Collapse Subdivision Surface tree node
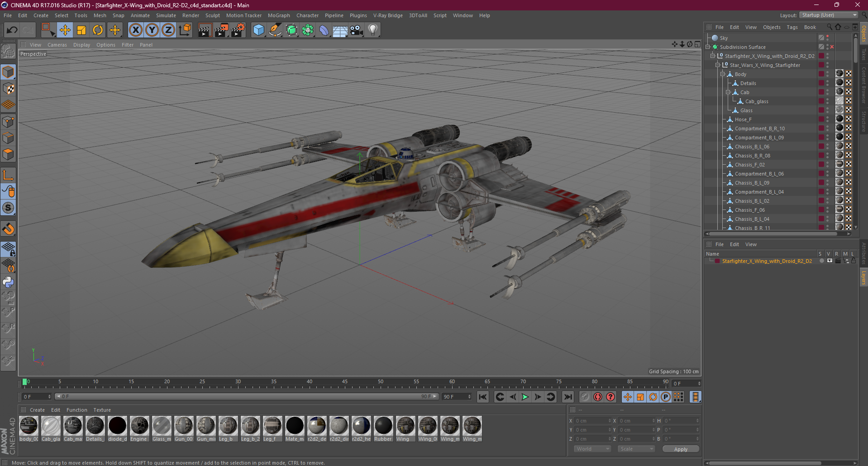The image size is (868, 466). click(x=708, y=47)
